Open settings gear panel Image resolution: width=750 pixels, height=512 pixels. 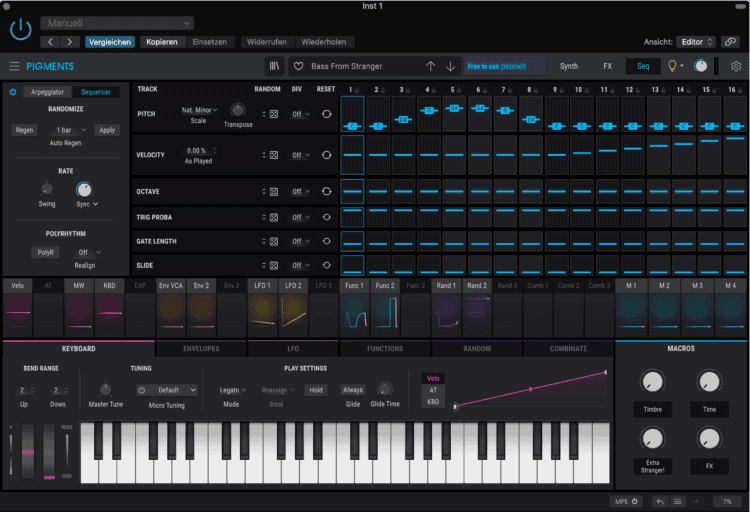736,66
